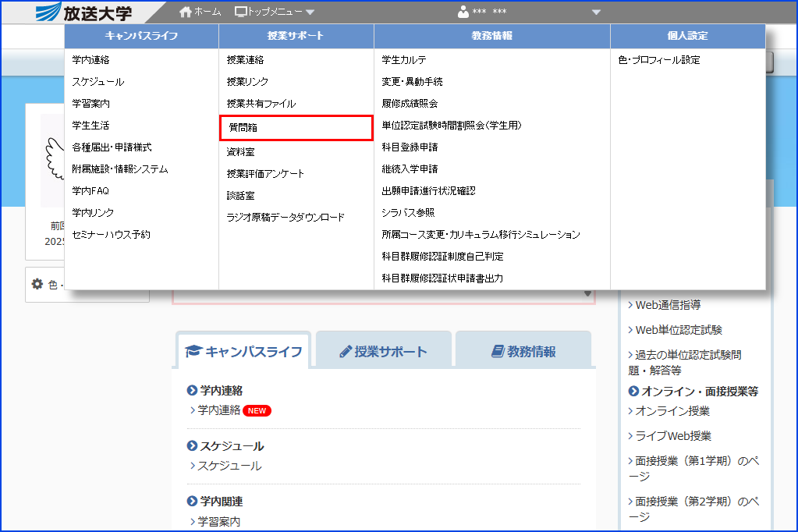798x532 pixels.
Task: Open 色・プロフィール設定 under 個人設定
Action: 659,60
